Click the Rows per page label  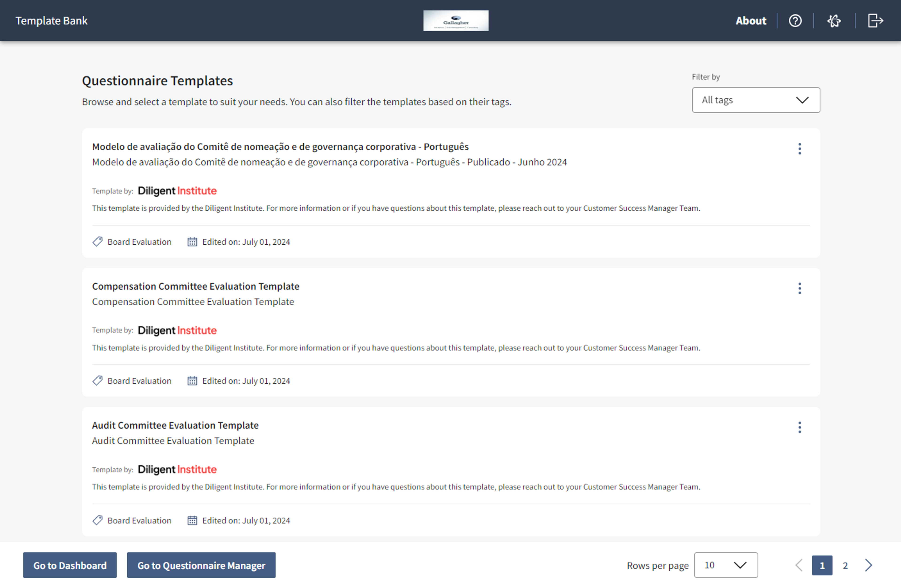pyautogui.click(x=658, y=566)
